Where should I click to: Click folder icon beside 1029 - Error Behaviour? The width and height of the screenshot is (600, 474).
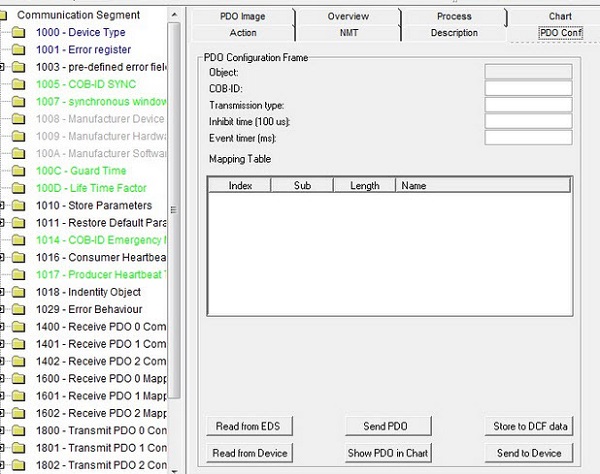point(19,309)
